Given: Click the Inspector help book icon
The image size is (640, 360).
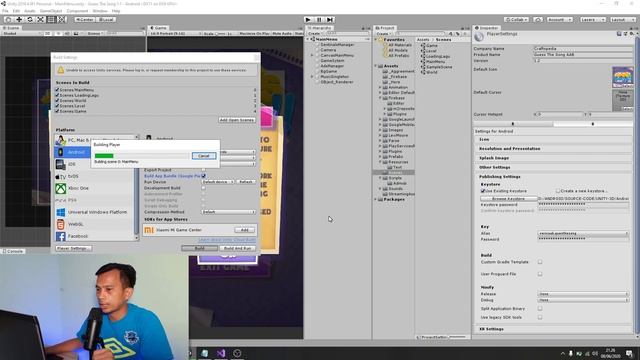Looking at the screenshot, I should point(619,34).
